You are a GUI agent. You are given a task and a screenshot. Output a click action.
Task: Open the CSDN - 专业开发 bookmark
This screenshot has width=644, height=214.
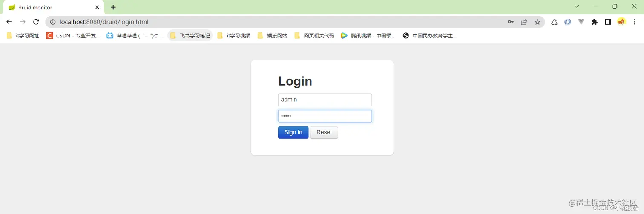click(x=73, y=36)
